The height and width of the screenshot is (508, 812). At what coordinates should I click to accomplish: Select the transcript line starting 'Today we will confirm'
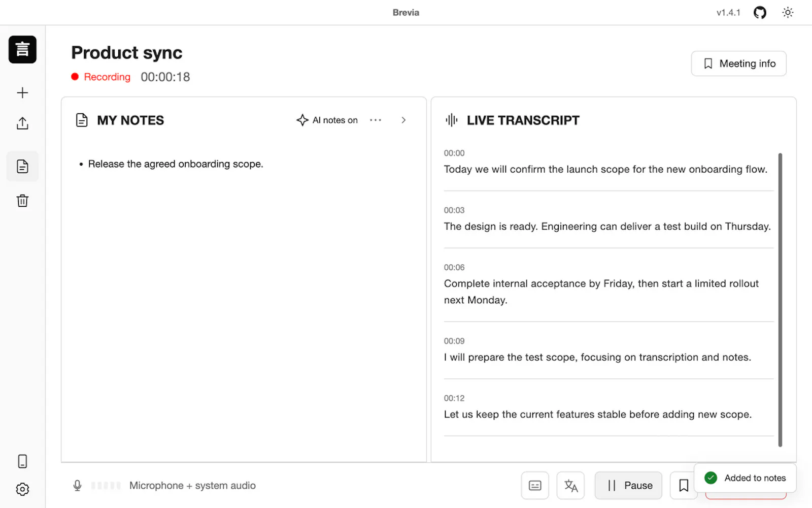pyautogui.click(x=605, y=169)
